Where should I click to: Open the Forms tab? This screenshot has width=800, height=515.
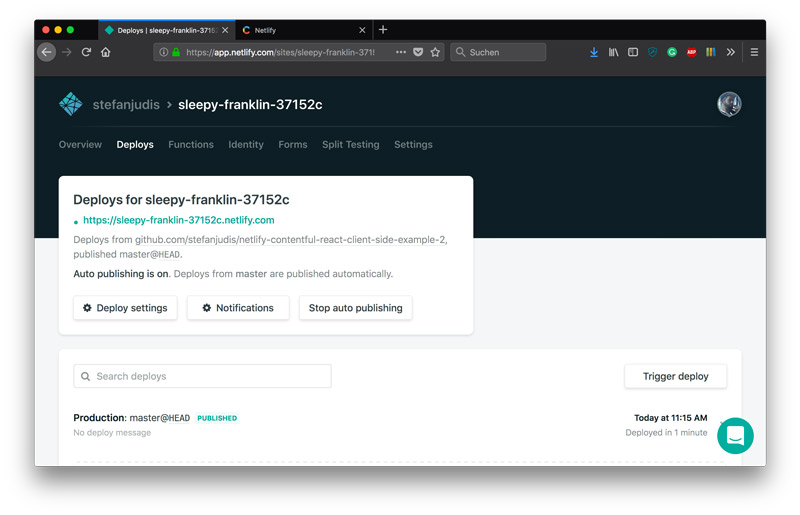tap(293, 144)
